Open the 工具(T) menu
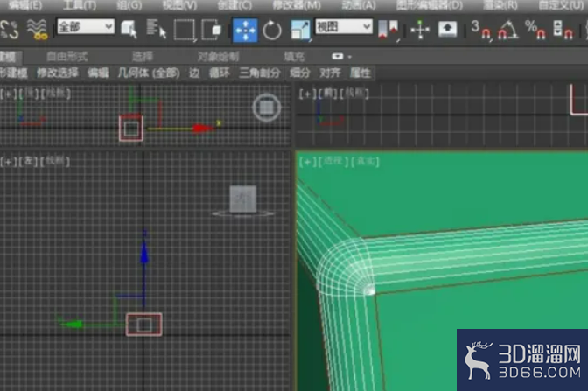Image resolution: width=588 pixels, height=391 pixels. [80, 5]
